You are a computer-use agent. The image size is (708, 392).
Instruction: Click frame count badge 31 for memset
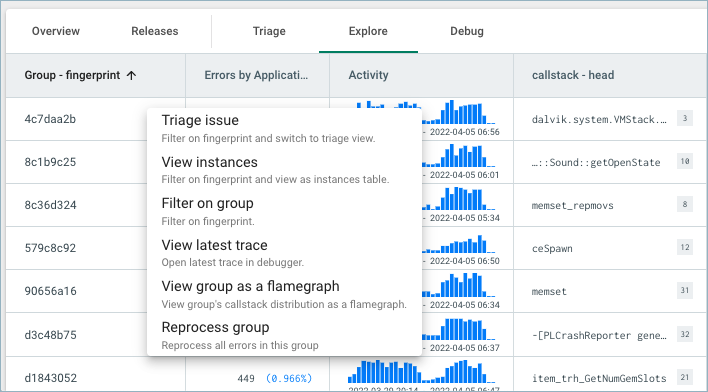[x=685, y=290]
